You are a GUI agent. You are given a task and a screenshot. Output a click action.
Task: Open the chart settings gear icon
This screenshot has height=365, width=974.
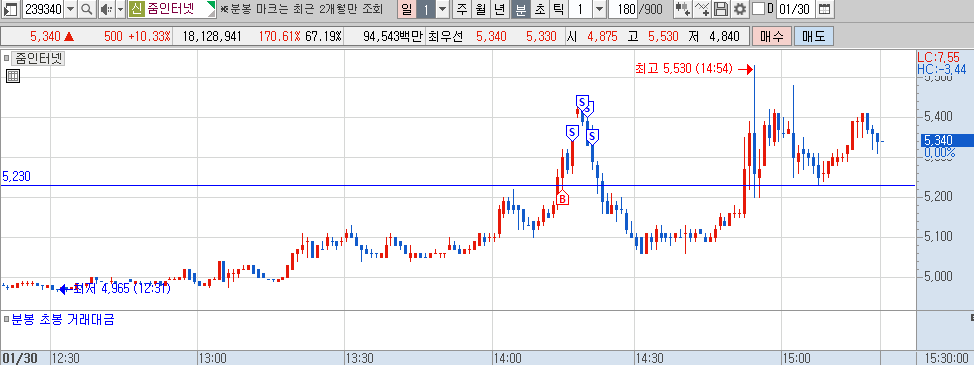point(739,9)
